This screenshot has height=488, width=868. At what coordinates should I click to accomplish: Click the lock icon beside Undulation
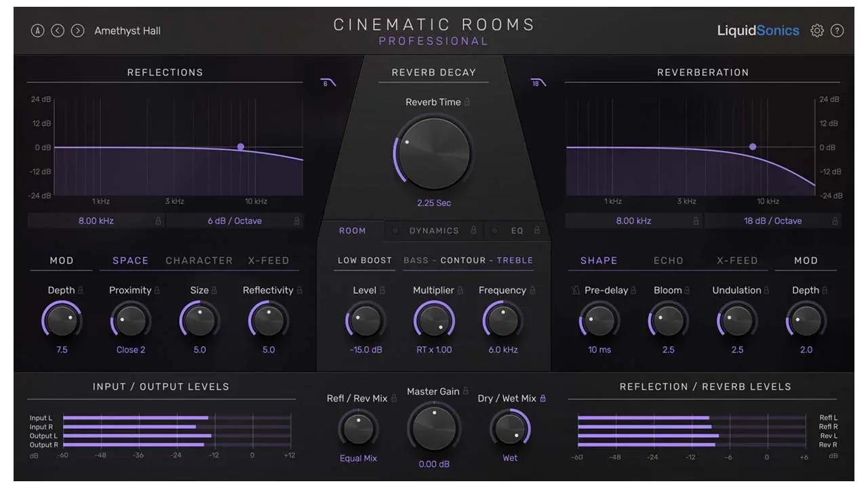click(768, 290)
